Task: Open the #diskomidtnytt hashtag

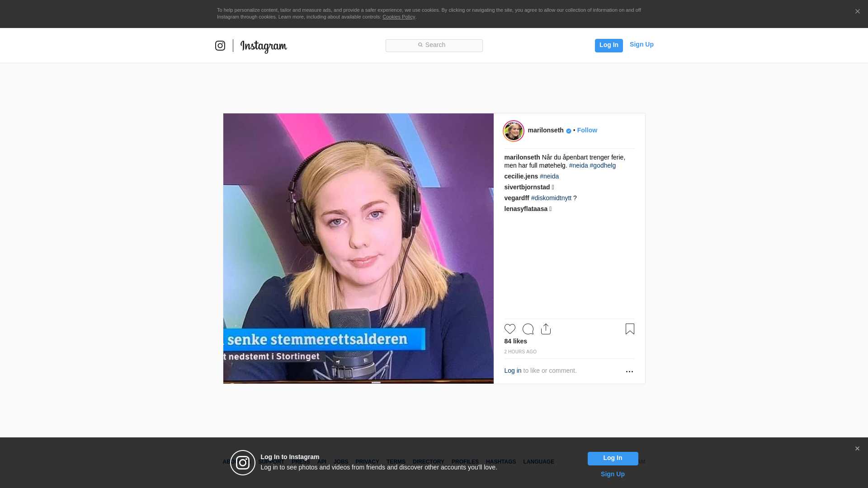Action: pos(551,198)
